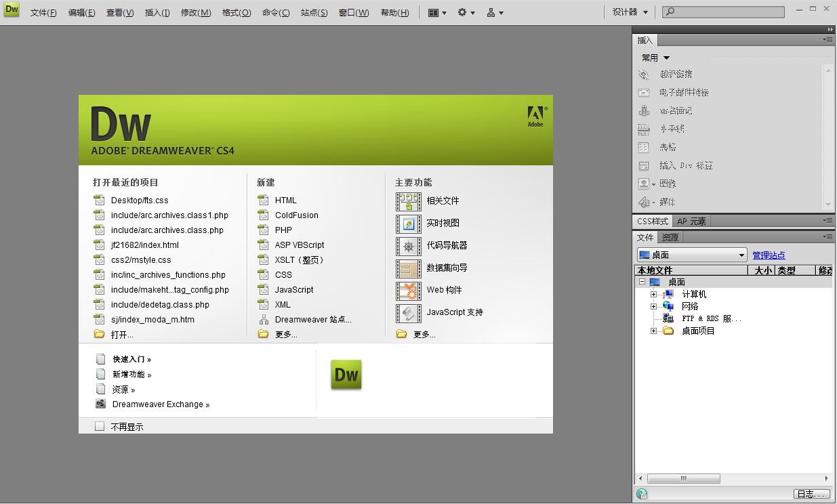This screenshot has height=504, width=837.
Task: Open the layout icon menu in top bar
Action: [437, 12]
